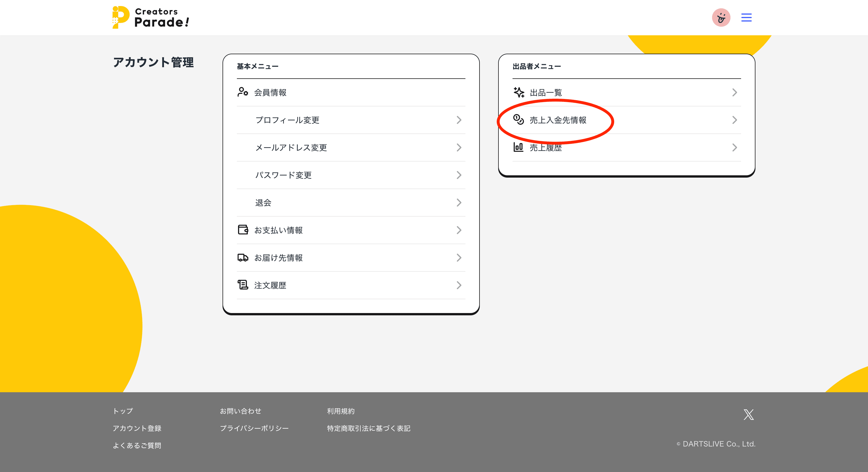
Task: Click the receipt icon next to 注文履歴
Action: pyautogui.click(x=243, y=285)
